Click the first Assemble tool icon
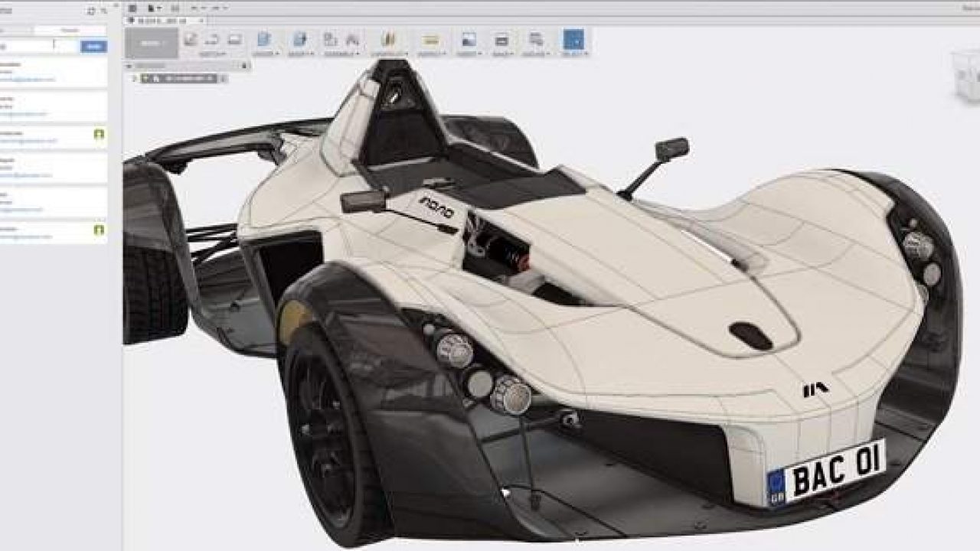Viewport: 980px width, 551px height. click(331, 39)
